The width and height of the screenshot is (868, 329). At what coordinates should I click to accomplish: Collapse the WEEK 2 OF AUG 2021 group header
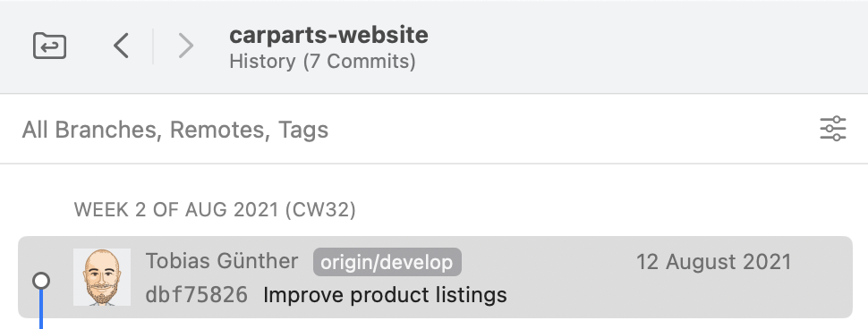(215, 210)
